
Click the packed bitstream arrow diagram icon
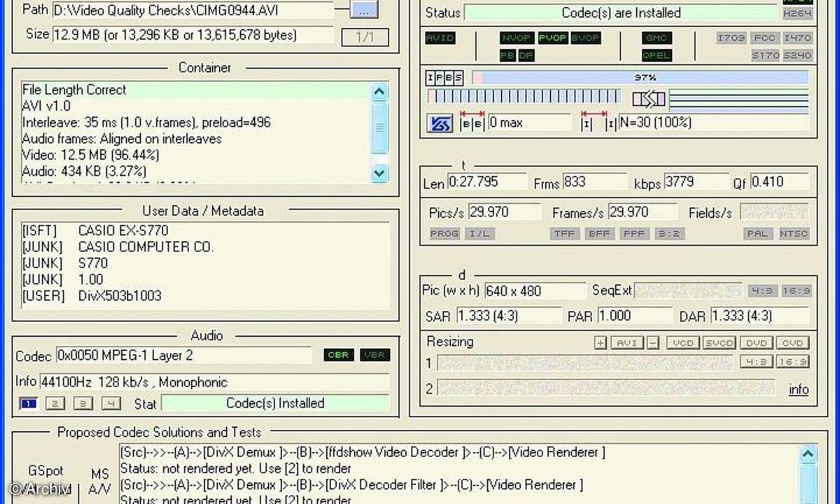(649, 99)
